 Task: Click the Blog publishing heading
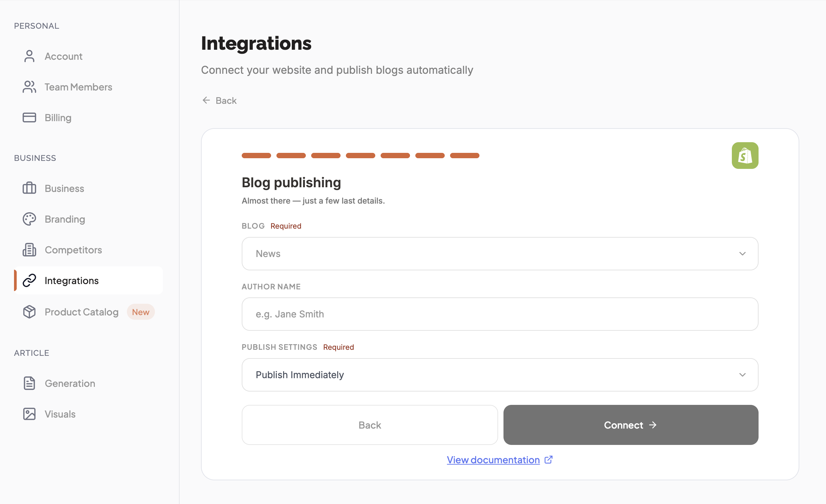(291, 182)
